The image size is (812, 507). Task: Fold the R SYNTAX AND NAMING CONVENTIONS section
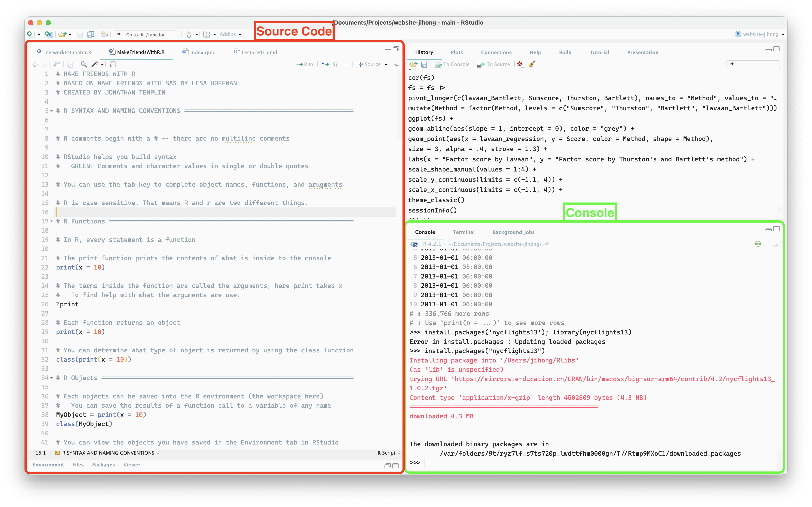(52, 111)
